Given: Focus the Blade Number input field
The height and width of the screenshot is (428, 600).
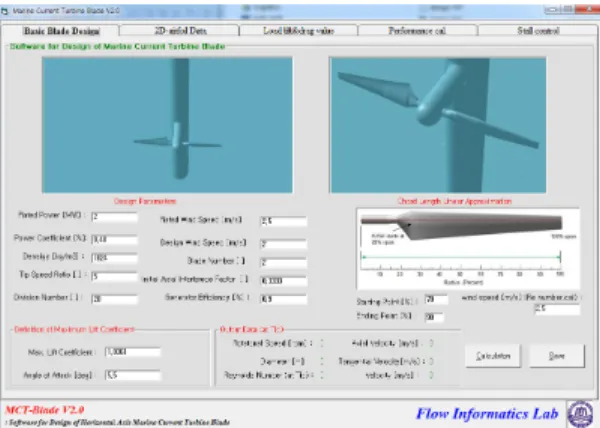Looking at the screenshot, I should (x=283, y=262).
